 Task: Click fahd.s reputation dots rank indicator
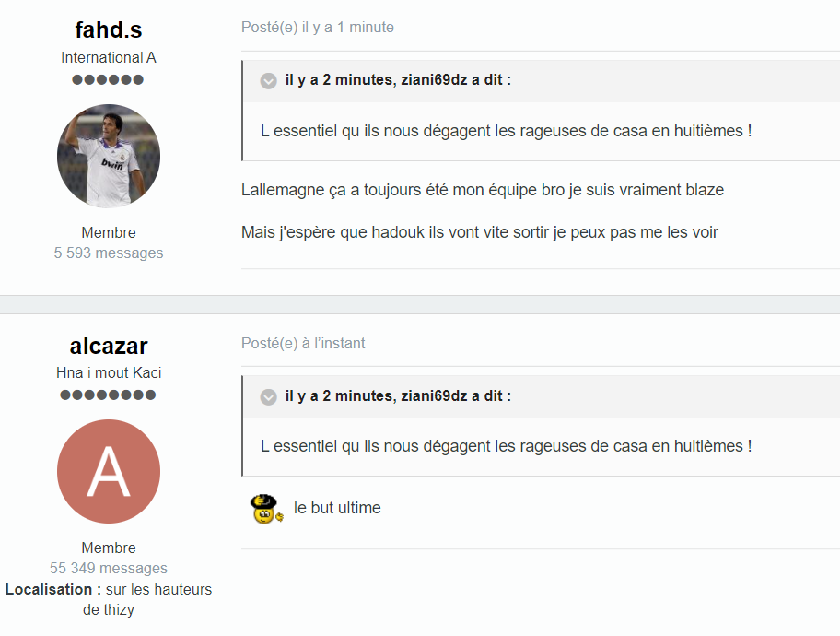pyautogui.click(x=108, y=80)
